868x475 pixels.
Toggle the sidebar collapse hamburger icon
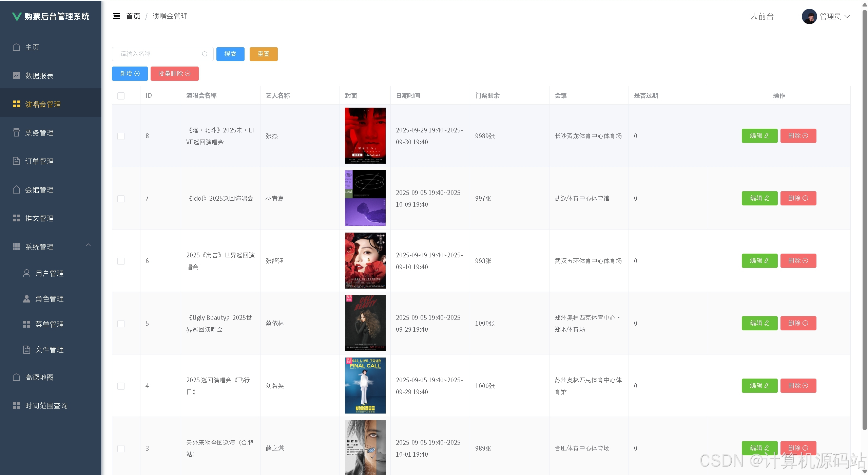pos(116,16)
